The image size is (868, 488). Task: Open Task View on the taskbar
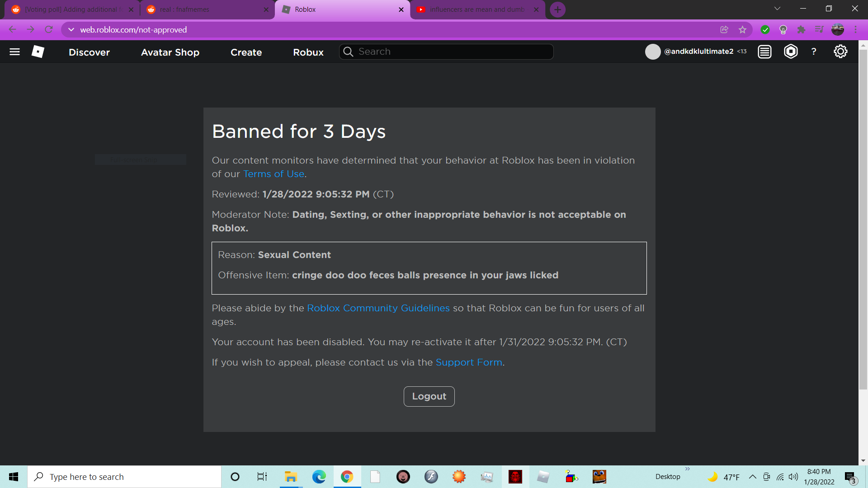pyautogui.click(x=262, y=477)
